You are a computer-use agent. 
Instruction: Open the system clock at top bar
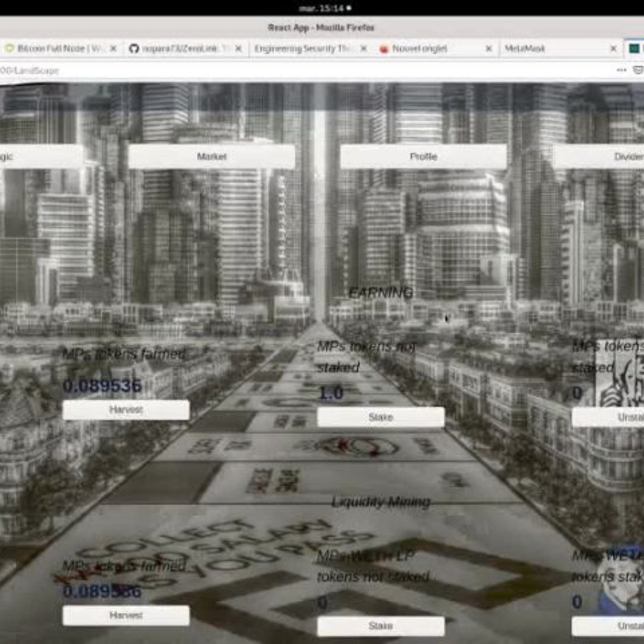(325, 8)
